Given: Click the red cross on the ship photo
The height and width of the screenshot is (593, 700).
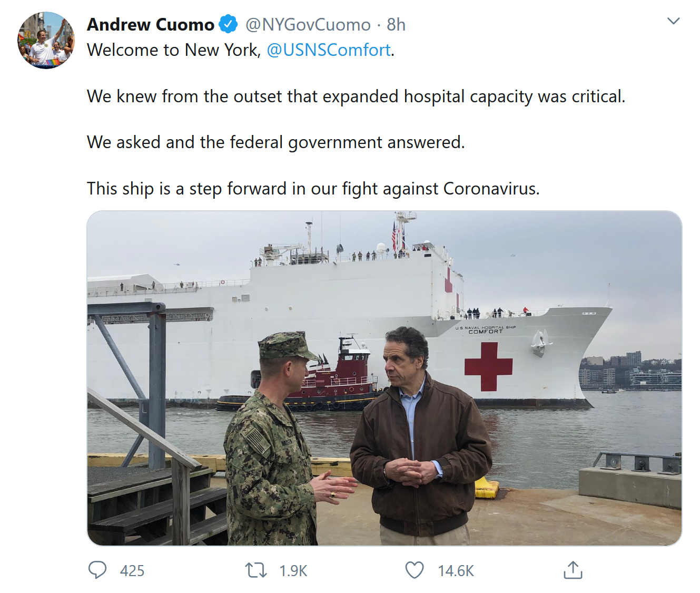Looking at the screenshot, I should tap(488, 366).
